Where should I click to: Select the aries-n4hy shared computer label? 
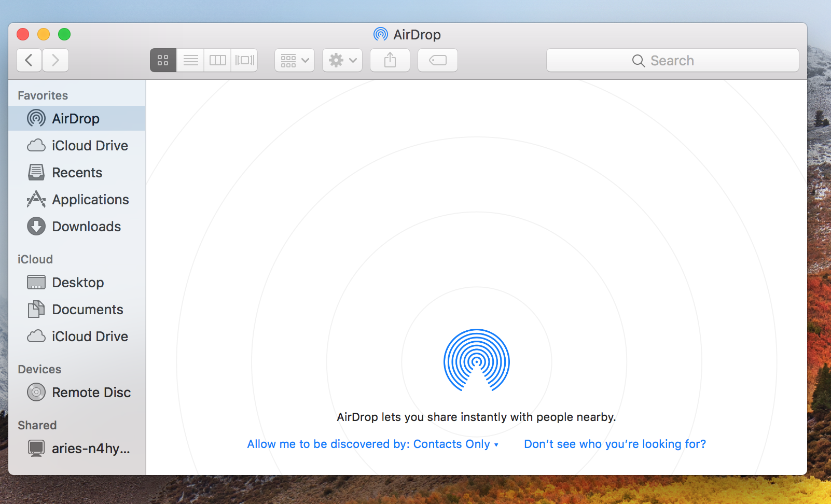point(91,449)
